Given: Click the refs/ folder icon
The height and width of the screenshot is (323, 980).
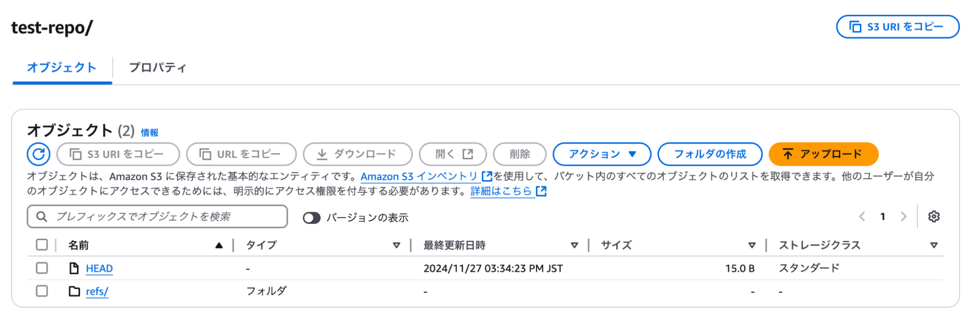Looking at the screenshot, I should tap(74, 292).
